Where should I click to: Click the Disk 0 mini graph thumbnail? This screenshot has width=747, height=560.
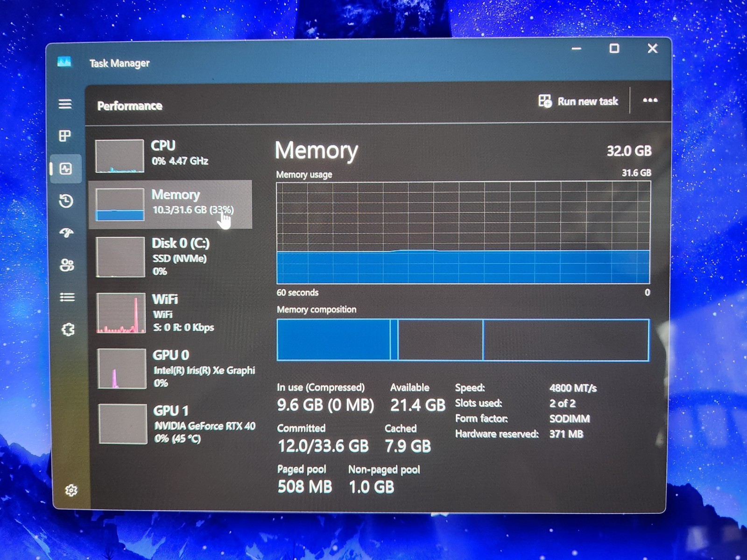pyautogui.click(x=120, y=257)
